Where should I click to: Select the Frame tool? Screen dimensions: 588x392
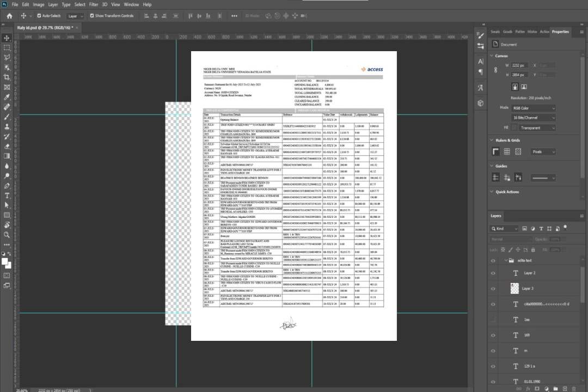coord(7,87)
